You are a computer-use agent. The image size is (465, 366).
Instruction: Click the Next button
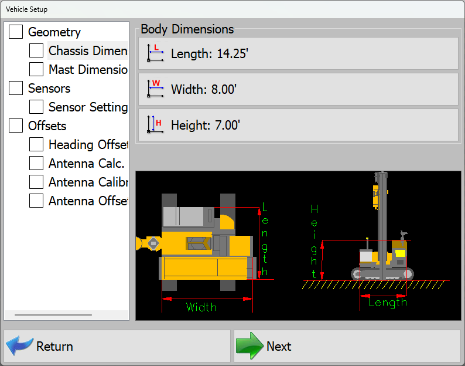pos(347,346)
